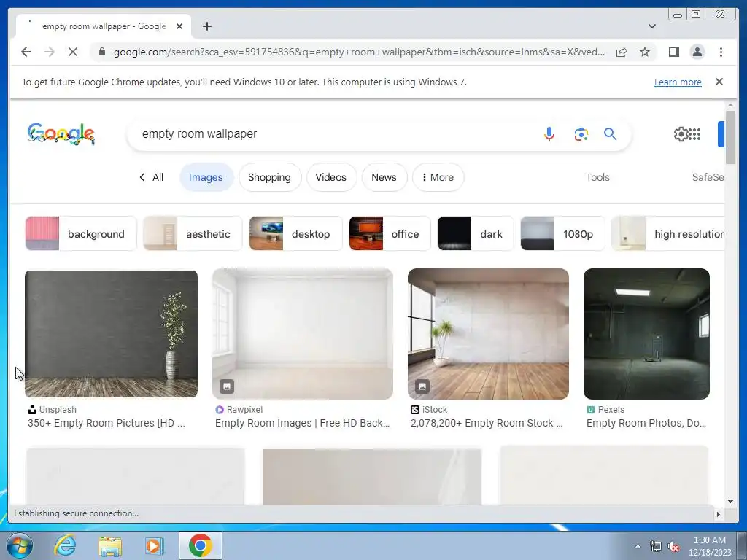Open the Google apps grid
Image resolution: width=747 pixels, height=560 pixels.
(694, 134)
